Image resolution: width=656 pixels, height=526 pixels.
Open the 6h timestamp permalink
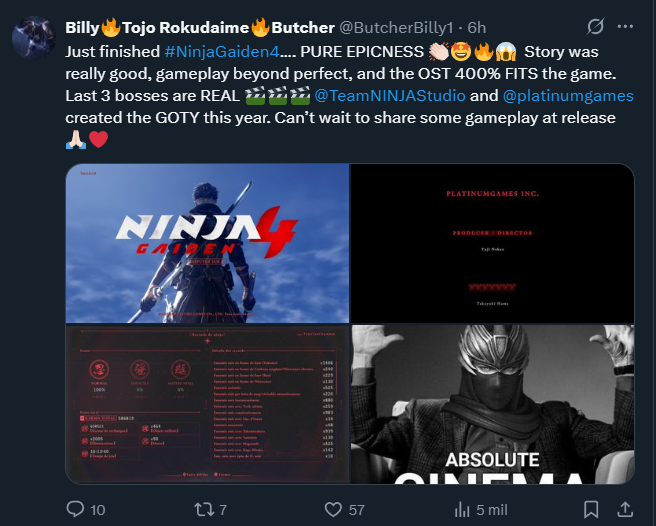pos(477,28)
